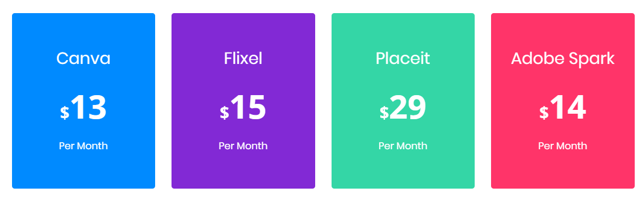Click the dollar sign beside 15
The height and width of the screenshot is (199, 644).
[224, 113]
